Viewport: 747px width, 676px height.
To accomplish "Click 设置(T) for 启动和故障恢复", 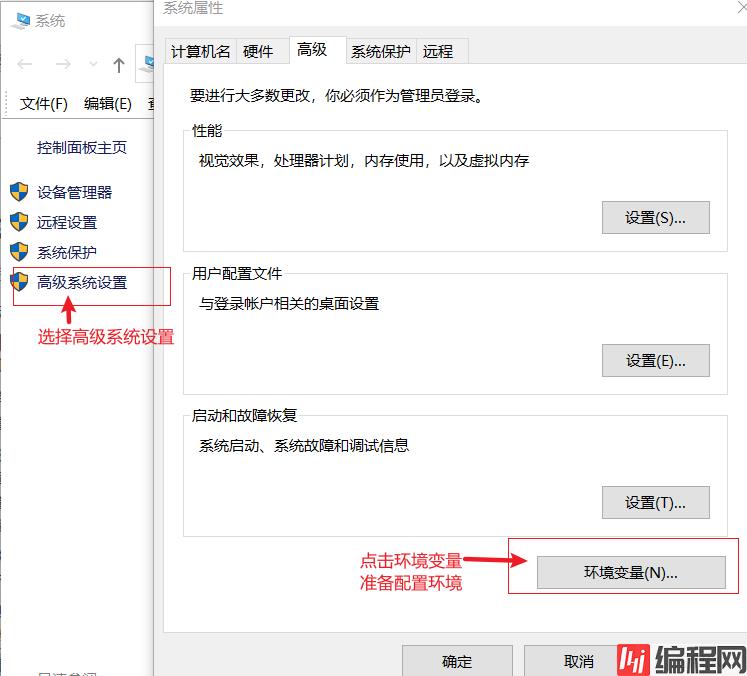I will (x=655, y=502).
